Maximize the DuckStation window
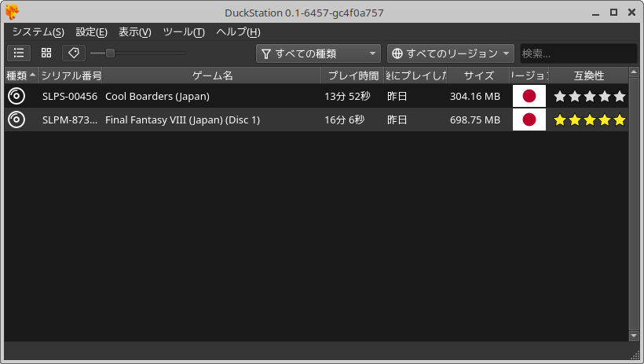The width and height of the screenshot is (644, 364). tap(613, 13)
